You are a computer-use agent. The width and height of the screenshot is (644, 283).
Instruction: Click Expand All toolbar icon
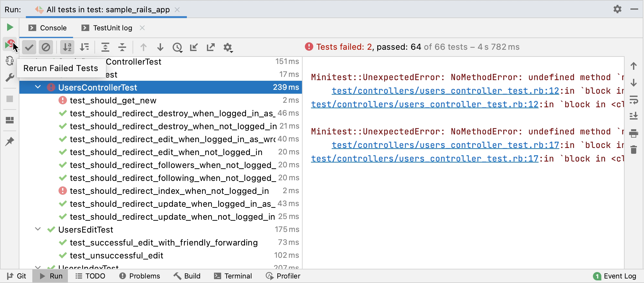point(105,47)
